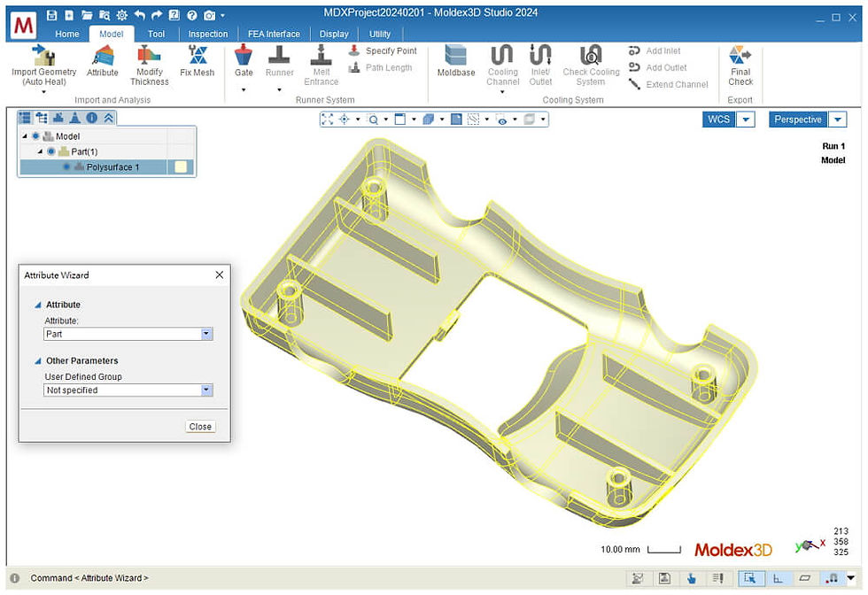Toggle visibility of Polysurface 1
The height and width of the screenshot is (595, 868).
66,166
